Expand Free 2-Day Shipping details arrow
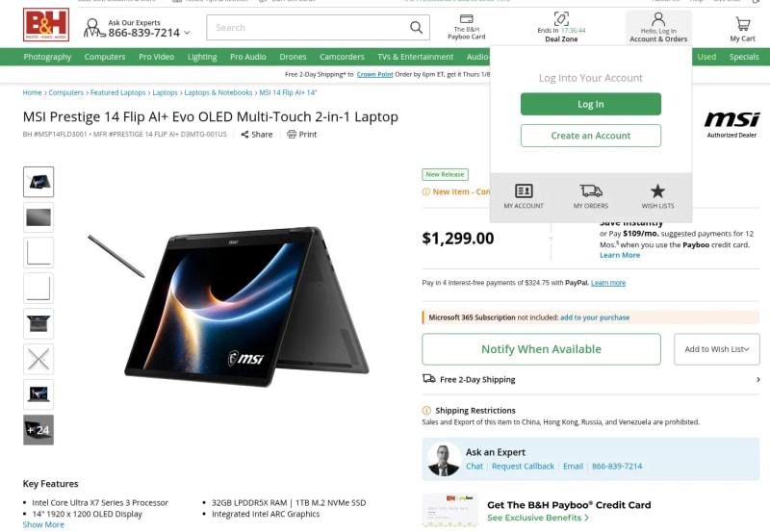The width and height of the screenshot is (770, 532). [x=757, y=379]
